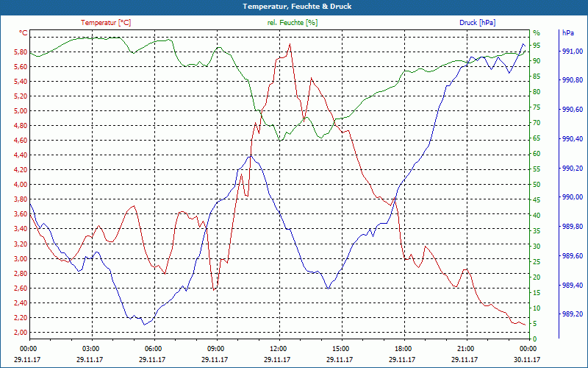Image resolution: width=588 pixels, height=368 pixels.
Task: Select the green rel. Feuchte [%] legend label
Action: click(x=293, y=23)
